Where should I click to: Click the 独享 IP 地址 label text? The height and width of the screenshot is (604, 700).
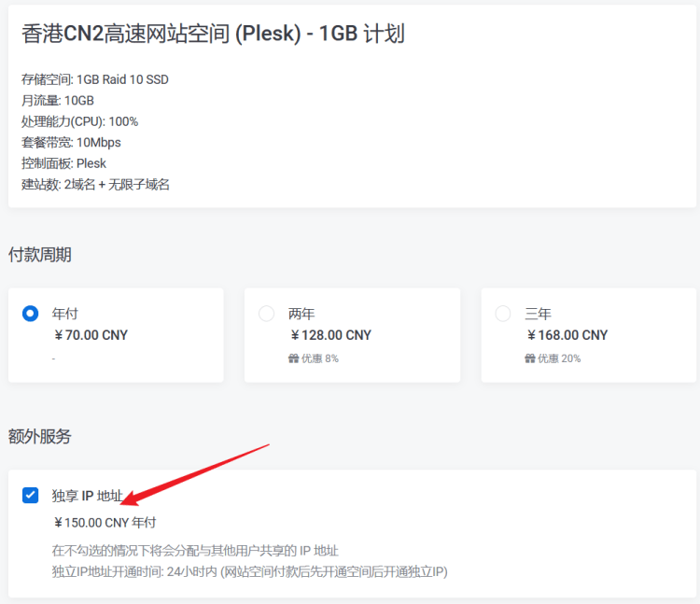click(87, 496)
